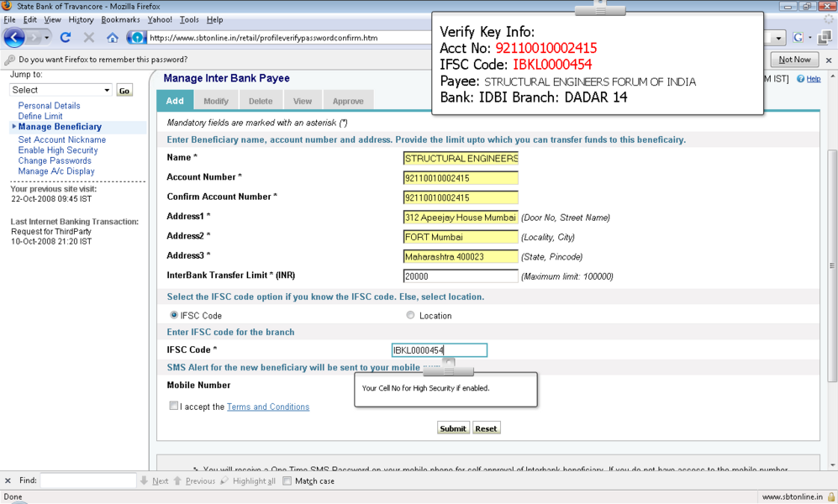
Task: Reload the page with the refresh icon
Action: [x=66, y=38]
